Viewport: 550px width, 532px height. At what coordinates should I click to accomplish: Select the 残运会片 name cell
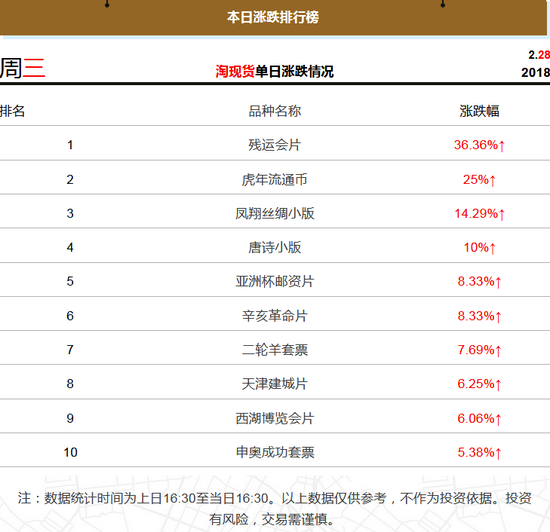click(x=275, y=145)
